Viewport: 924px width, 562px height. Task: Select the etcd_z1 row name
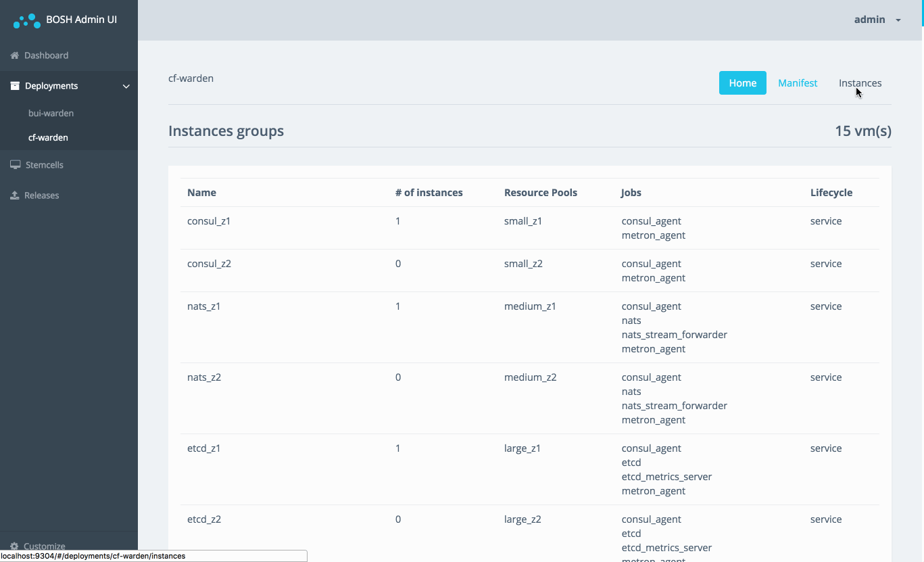pos(204,448)
